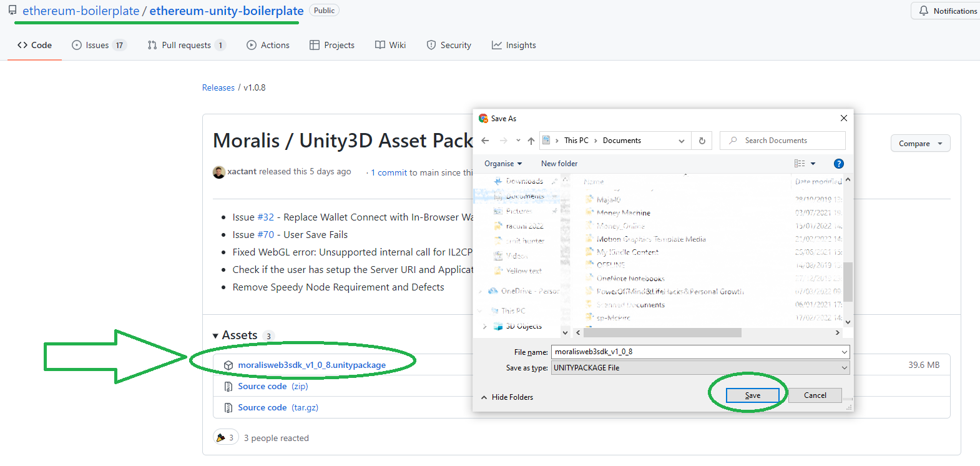Click the File name input field
Screen dimensions: 980x466
(x=695, y=352)
